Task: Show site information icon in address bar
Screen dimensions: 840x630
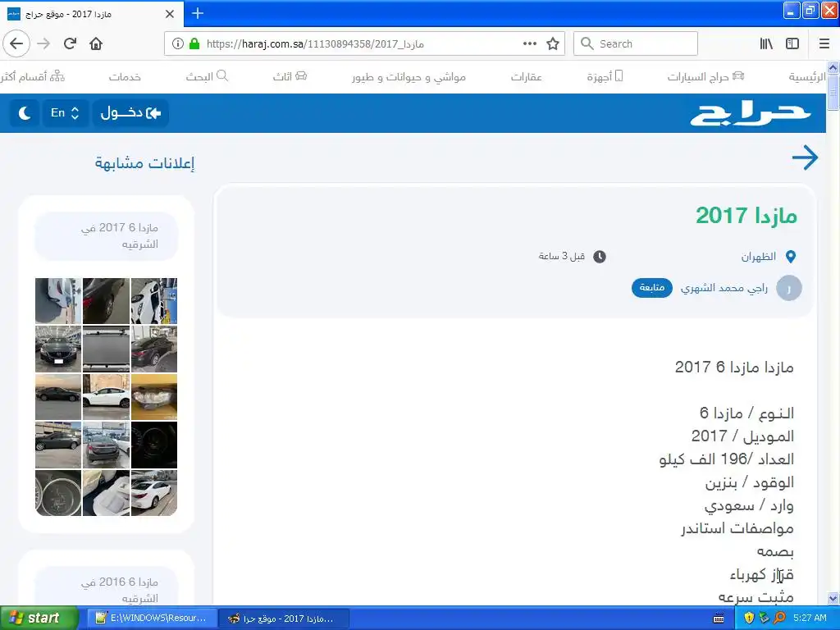Action: click(x=178, y=44)
